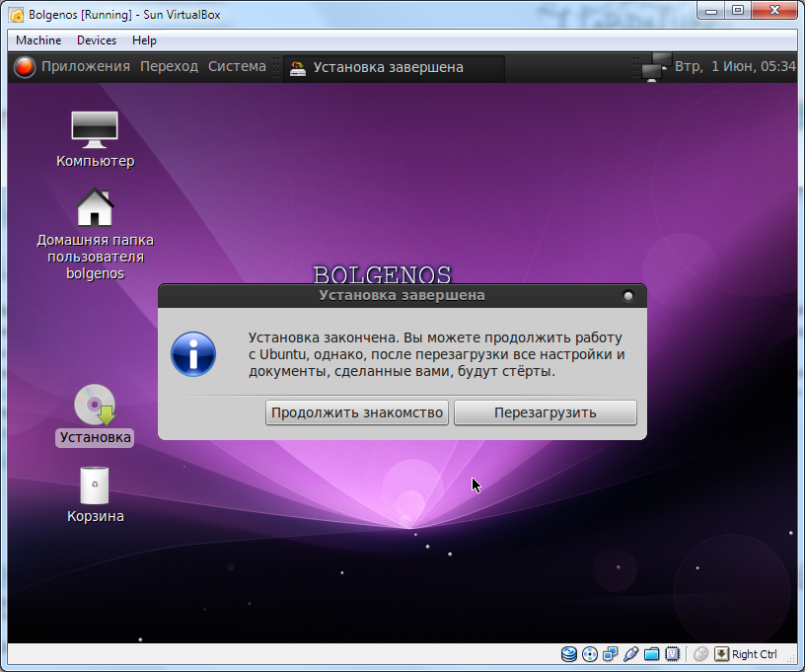The height and width of the screenshot is (672, 805).
Task: Minimize the VirtualBox window
Action: [711, 11]
